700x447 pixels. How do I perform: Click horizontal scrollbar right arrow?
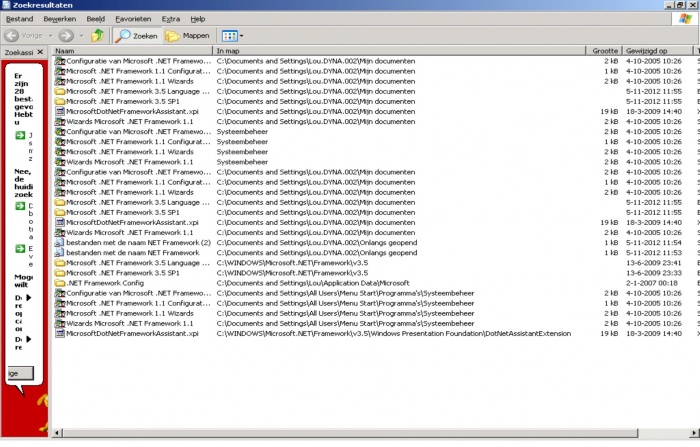tap(694, 433)
